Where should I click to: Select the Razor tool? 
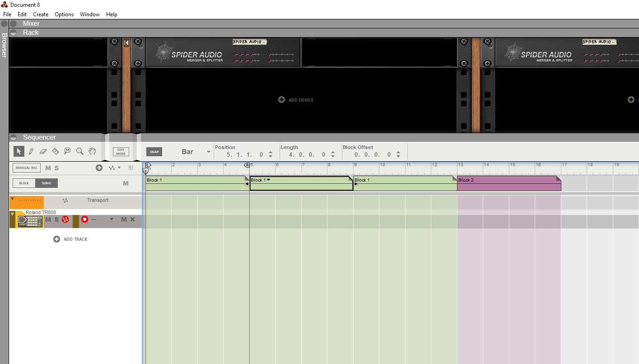point(56,151)
